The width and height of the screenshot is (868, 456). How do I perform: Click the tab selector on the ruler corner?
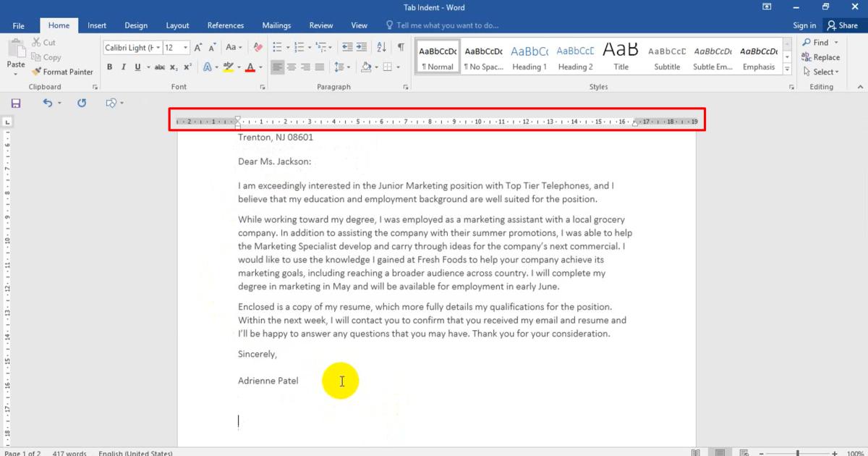point(7,122)
